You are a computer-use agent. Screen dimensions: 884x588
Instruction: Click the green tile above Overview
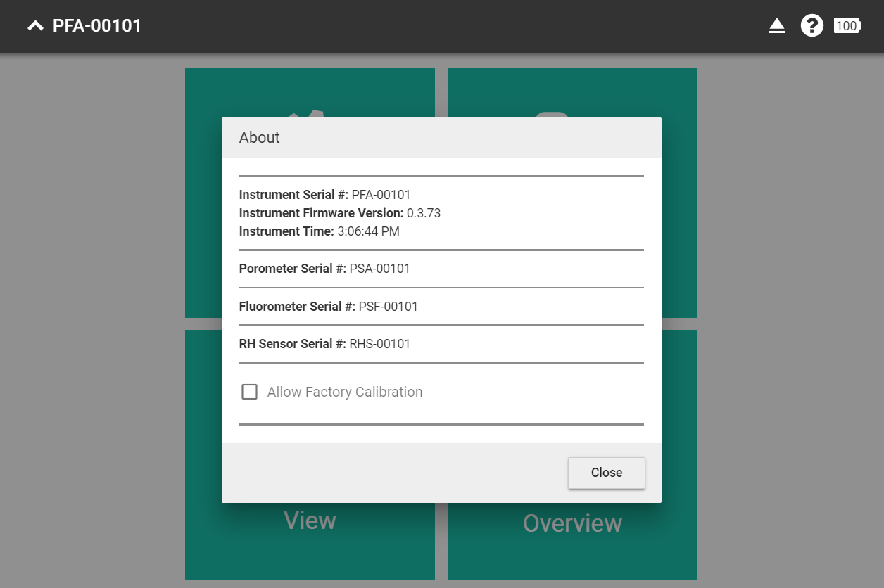point(679,211)
